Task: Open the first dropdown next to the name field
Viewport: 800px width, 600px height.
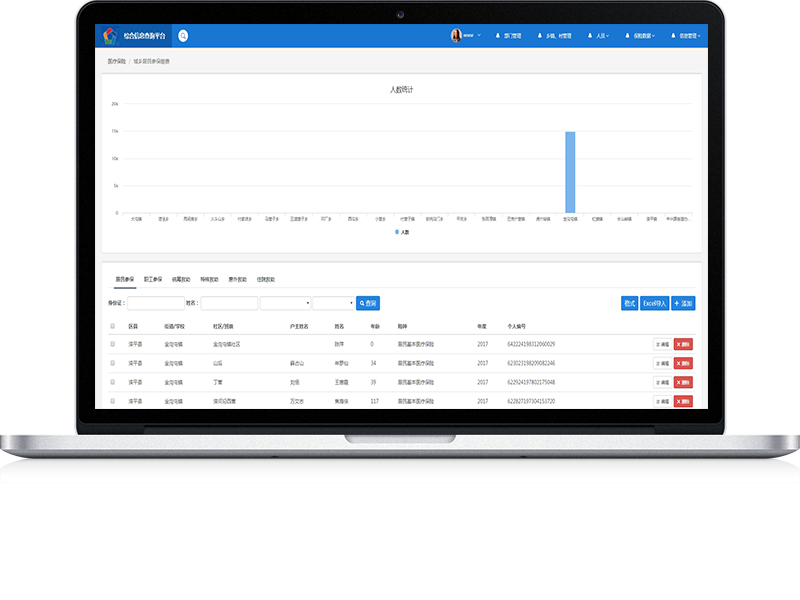Action: coord(285,303)
